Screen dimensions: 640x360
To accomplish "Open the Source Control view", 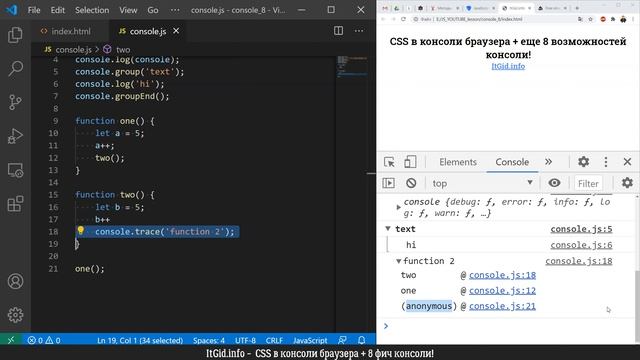I will coord(15,102).
